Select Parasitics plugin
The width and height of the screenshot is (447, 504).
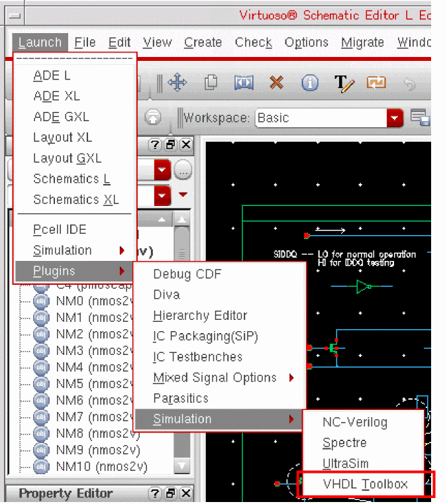220,398
